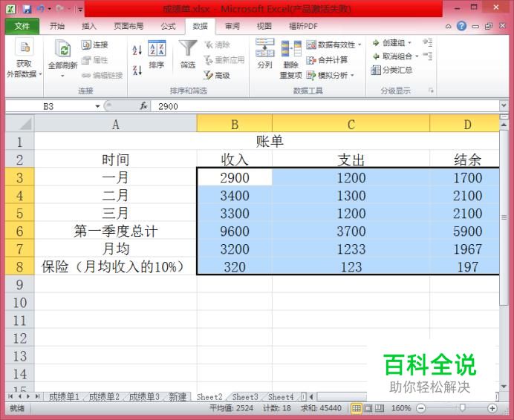Screen dimensions: 514x420
Task: Go to first sheet navigation arrow
Action: click(x=10, y=396)
